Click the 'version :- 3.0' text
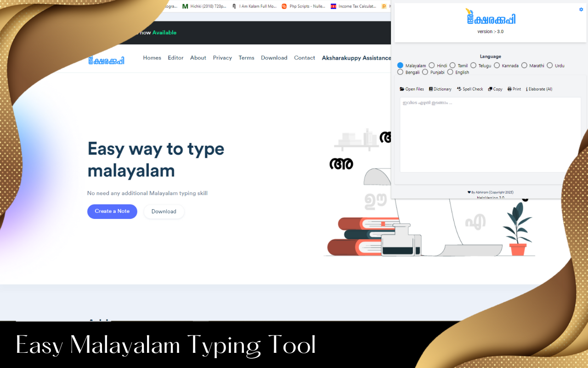The image size is (588, 368). [x=491, y=32]
